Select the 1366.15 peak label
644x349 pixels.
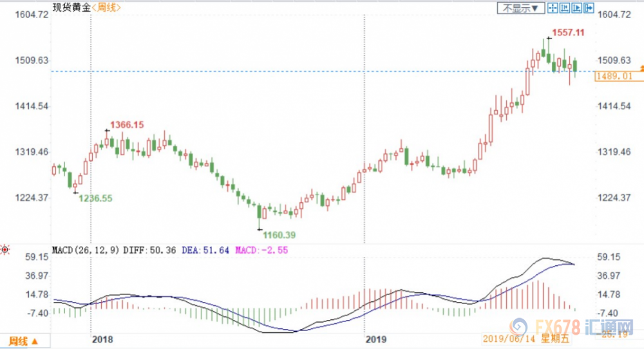pyautogui.click(x=127, y=125)
